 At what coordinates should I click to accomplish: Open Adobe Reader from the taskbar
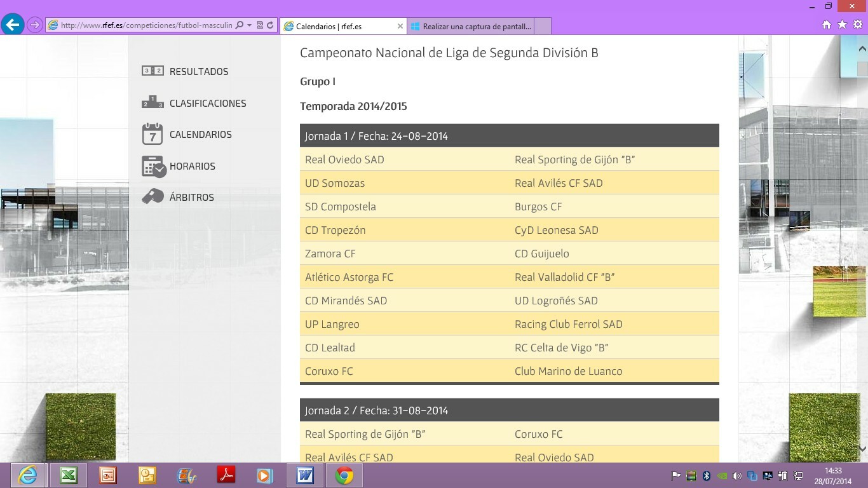[226, 475]
